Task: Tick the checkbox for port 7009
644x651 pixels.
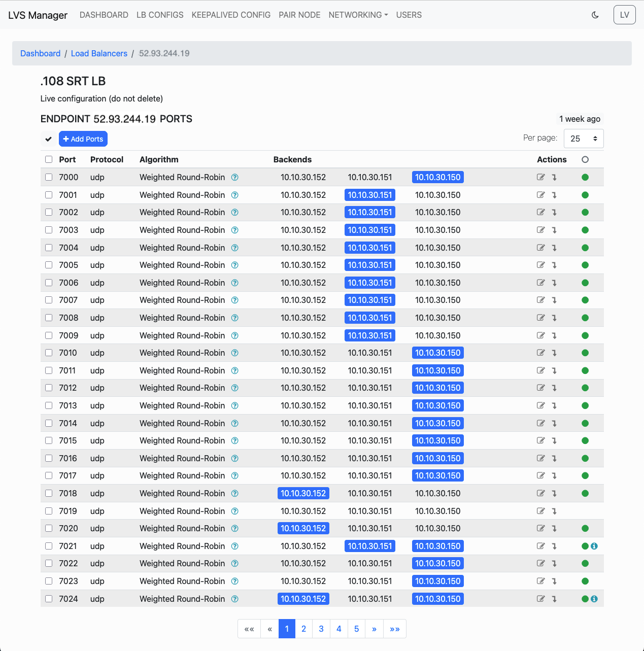Action: click(x=49, y=335)
